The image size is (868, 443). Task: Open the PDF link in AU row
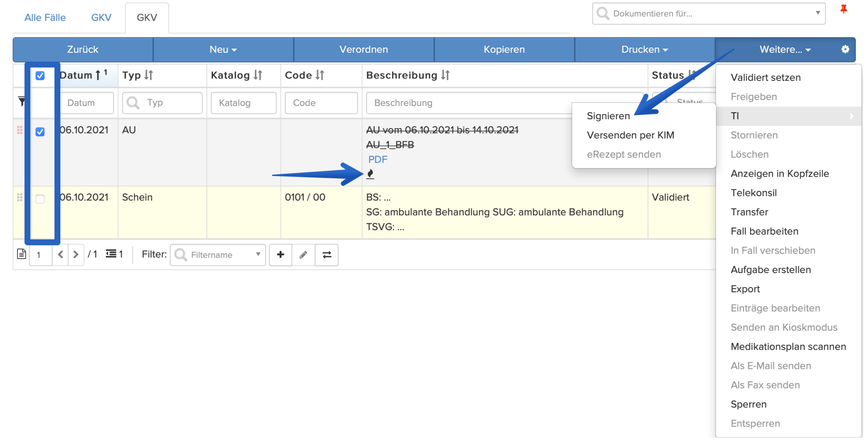pos(378,160)
